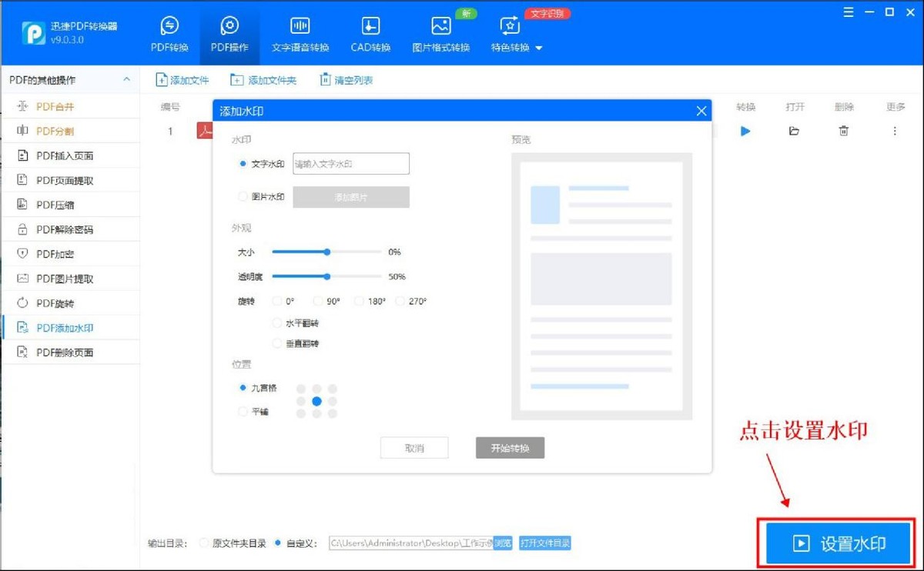Collapse the PDF的其他操作 panel

pyautogui.click(x=126, y=79)
